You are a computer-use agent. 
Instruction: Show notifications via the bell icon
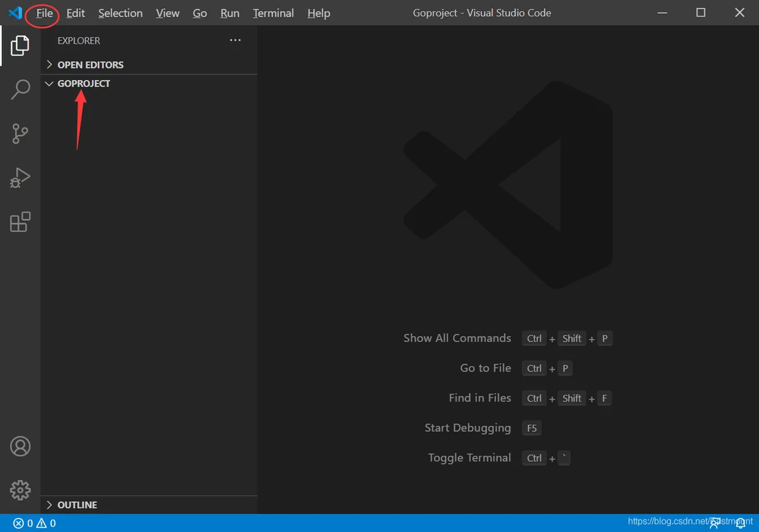(740, 523)
